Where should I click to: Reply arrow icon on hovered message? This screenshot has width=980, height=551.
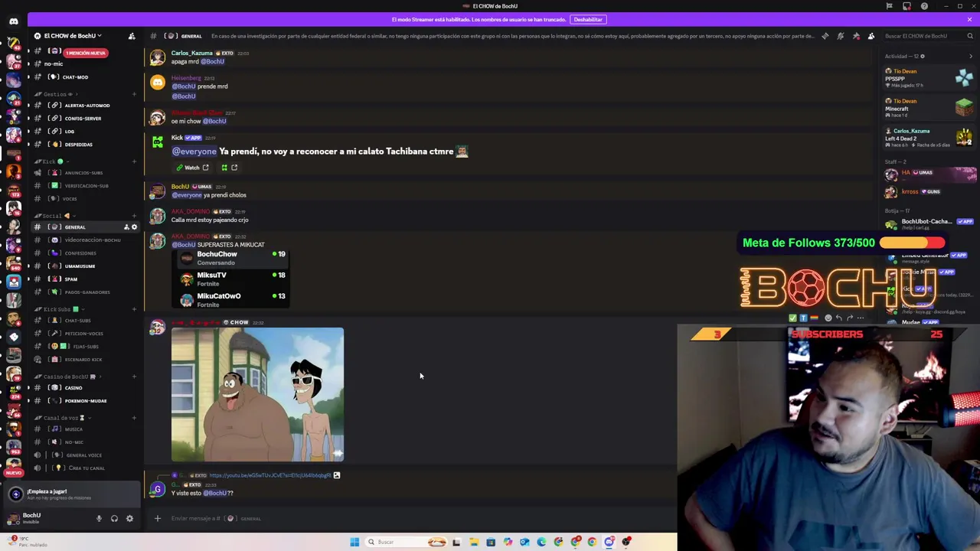click(x=839, y=318)
